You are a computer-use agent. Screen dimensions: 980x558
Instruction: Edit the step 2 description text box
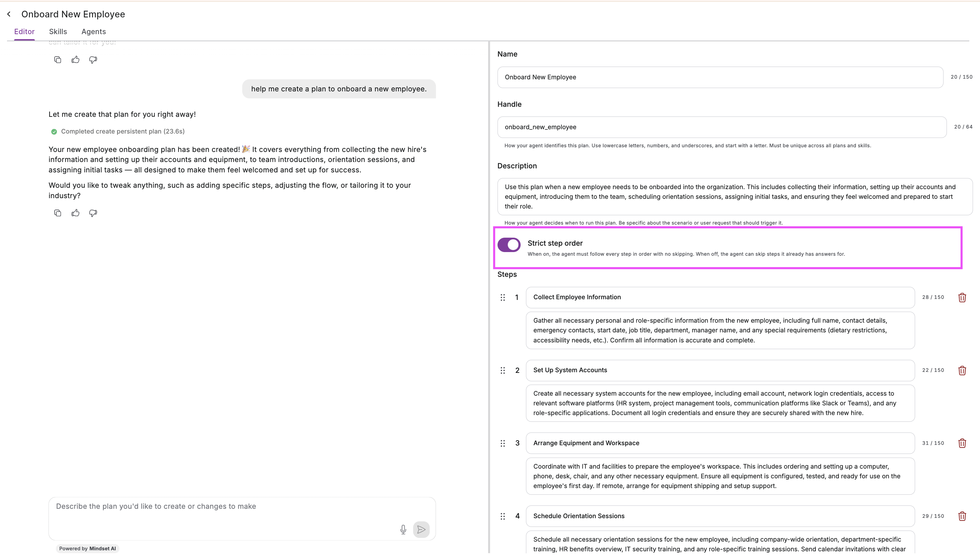pyautogui.click(x=720, y=403)
